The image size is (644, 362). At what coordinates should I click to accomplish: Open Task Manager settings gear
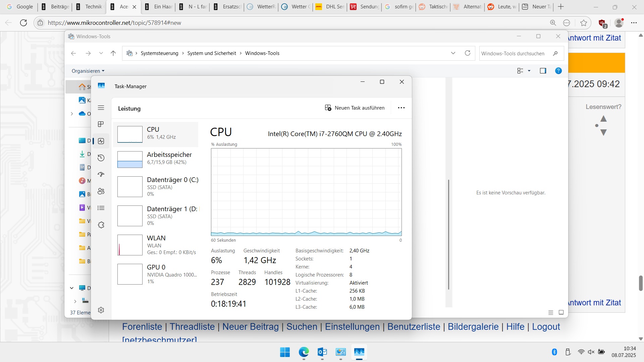101,310
